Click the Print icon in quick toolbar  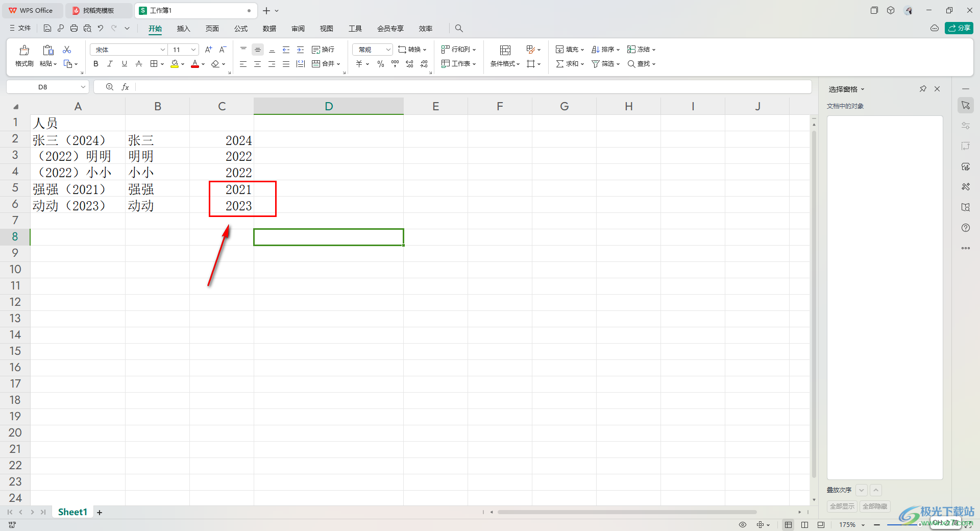(x=74, y=28)
